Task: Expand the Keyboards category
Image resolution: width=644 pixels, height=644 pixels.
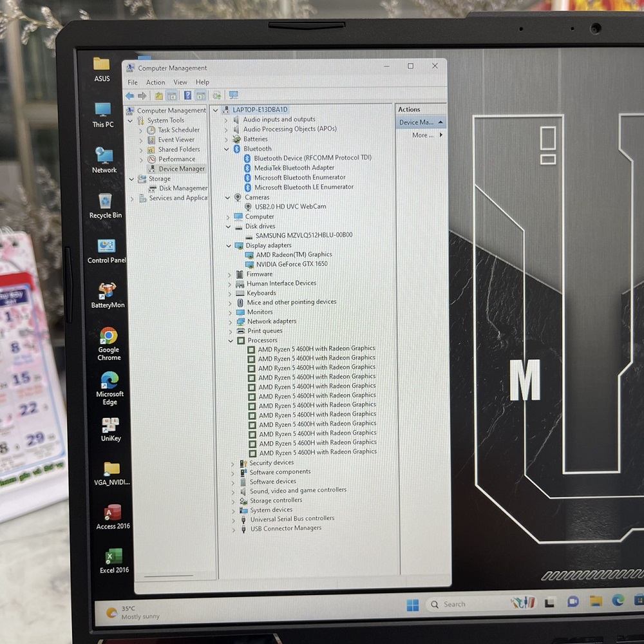Action: point(230,294)
